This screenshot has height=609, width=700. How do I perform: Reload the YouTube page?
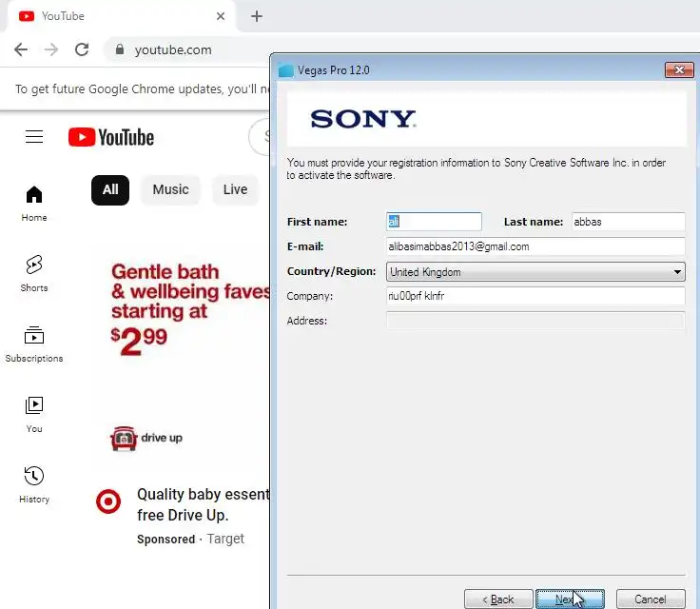(82, 49)
